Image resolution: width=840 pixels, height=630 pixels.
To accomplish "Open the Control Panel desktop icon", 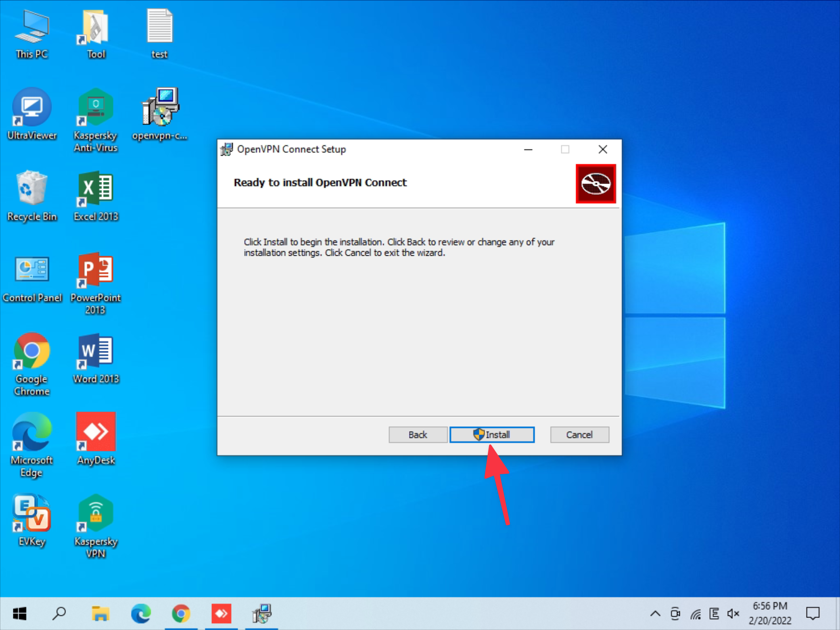I will (31, 269).
